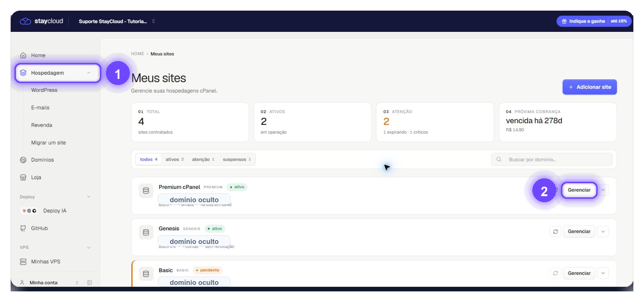Collapse the Deploy section chevron
The width and height of the screenshot is (644, 302).
coord(88,197)
